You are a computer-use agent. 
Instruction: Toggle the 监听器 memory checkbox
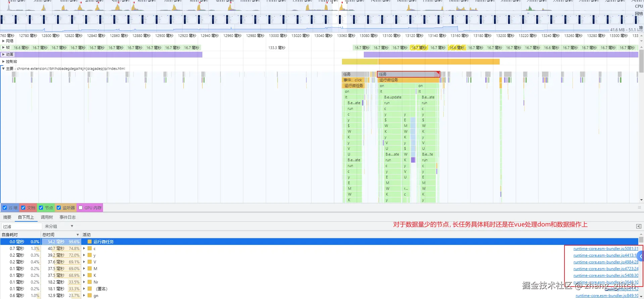click(59, 208)
